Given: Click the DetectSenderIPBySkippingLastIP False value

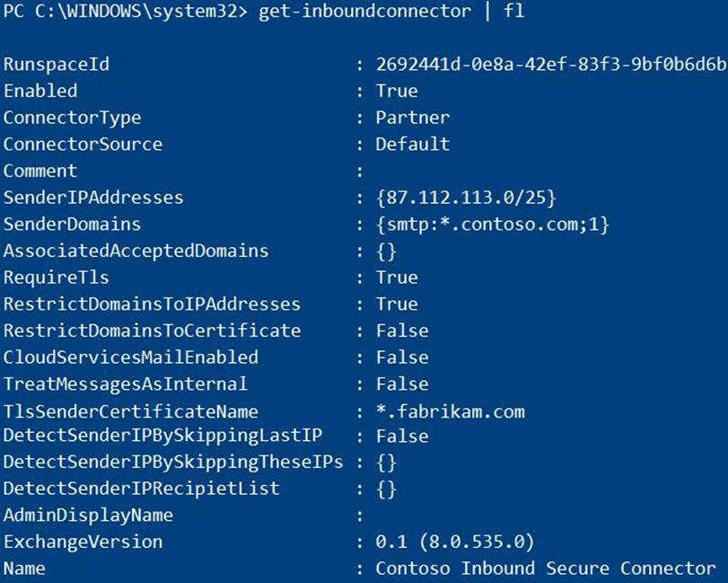Looking at the screenshot, I should (x=402, y=436).
